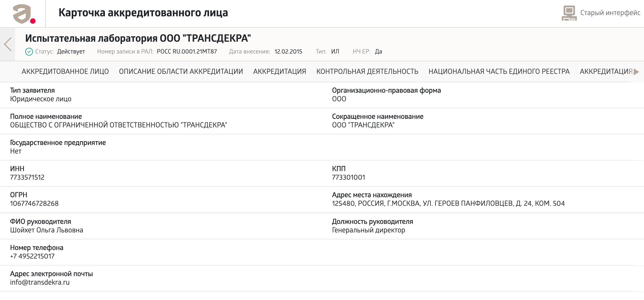Click the green status checkmark icon
644x300 pixels.
click(x=29, y=52)
